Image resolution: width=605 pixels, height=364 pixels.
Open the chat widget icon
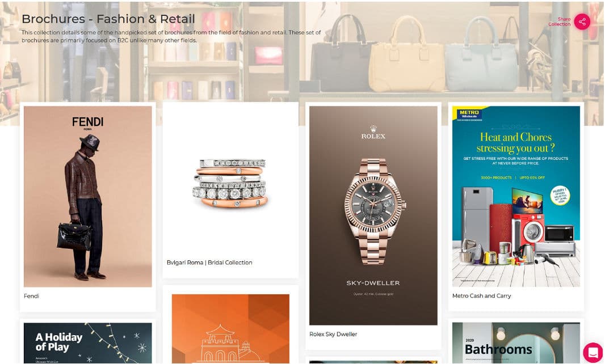[x=593, y=352]
